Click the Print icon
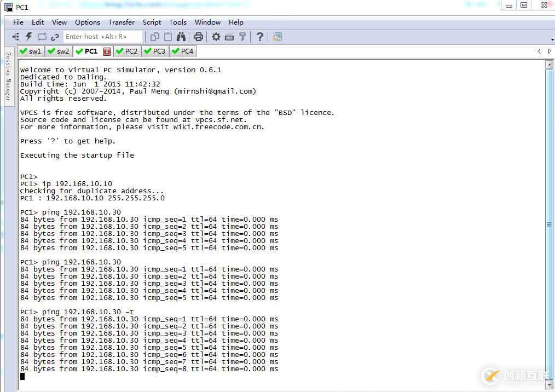 point(199,37)
